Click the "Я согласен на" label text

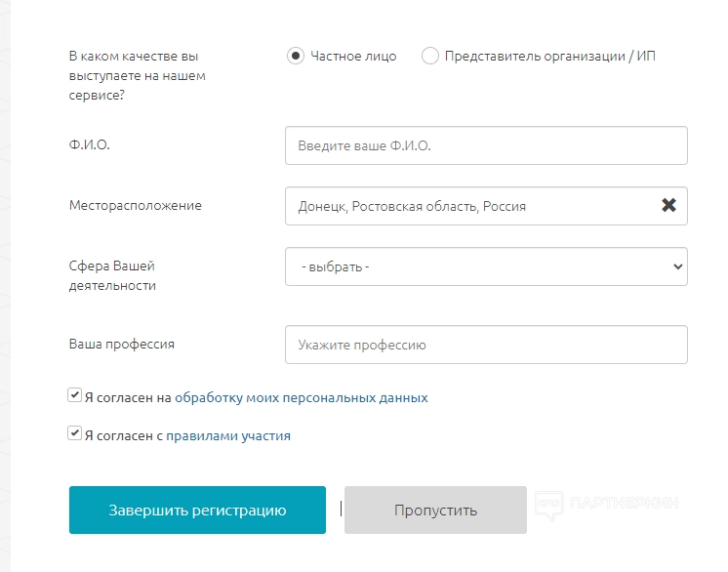(x=128, y=398)
